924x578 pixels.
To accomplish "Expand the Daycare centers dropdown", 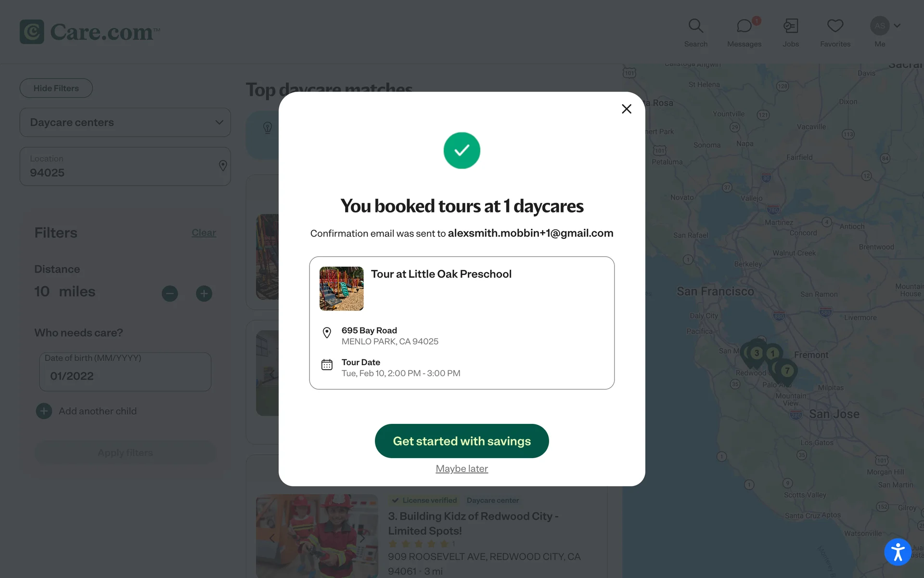I will click(125, 122).
